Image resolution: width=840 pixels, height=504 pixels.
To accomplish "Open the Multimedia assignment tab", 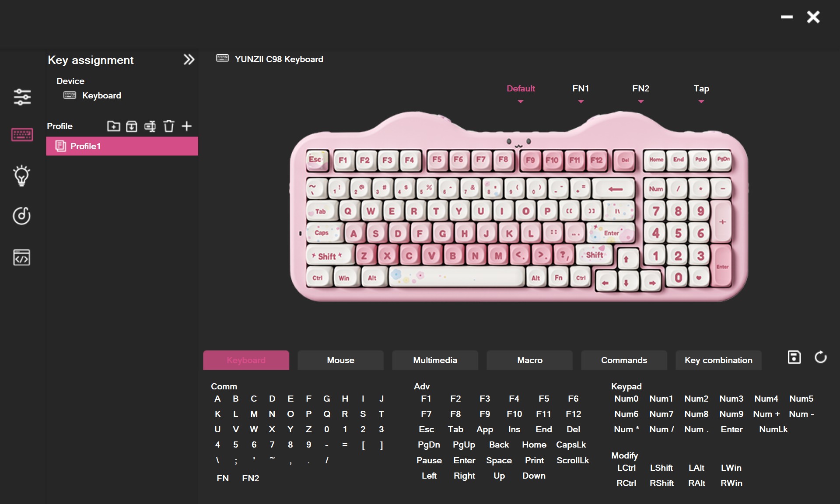I will click(x=435, y=360).
